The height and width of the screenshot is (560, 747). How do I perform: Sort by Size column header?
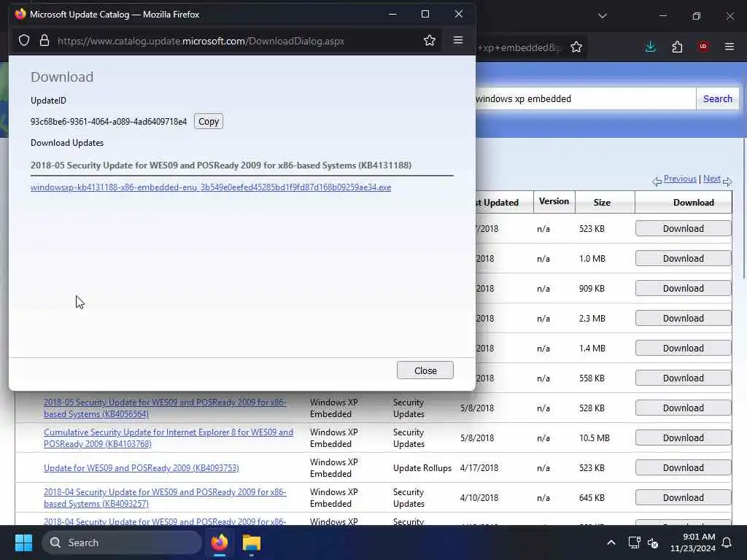(602, 203)
